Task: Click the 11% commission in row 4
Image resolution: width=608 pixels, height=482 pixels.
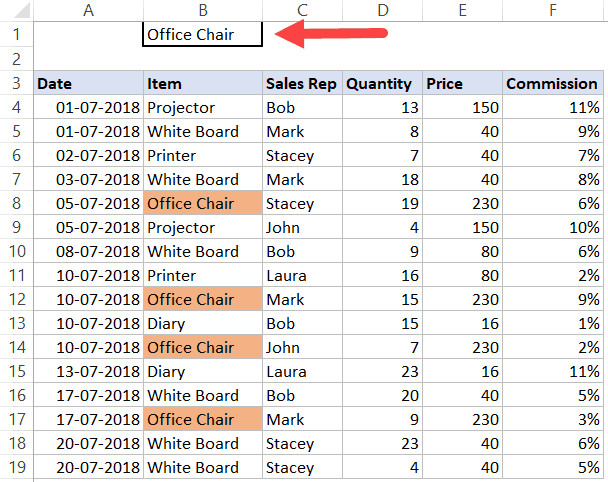Action: click(x=553, y=107)
